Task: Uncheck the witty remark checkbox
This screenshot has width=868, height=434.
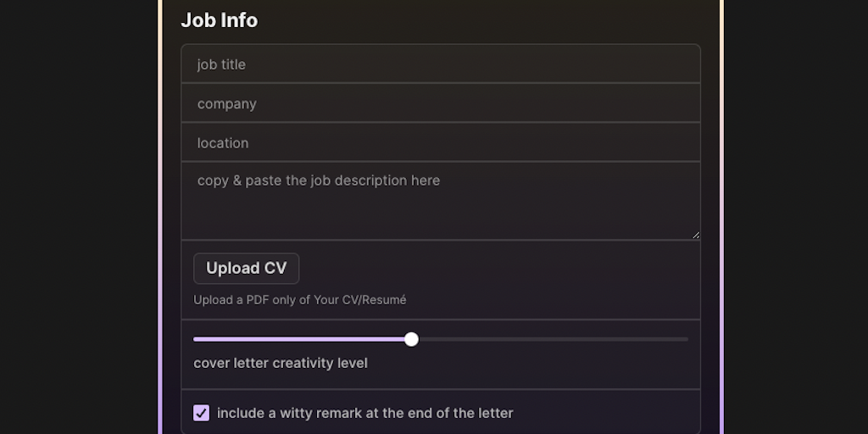Action: [202, 413]
